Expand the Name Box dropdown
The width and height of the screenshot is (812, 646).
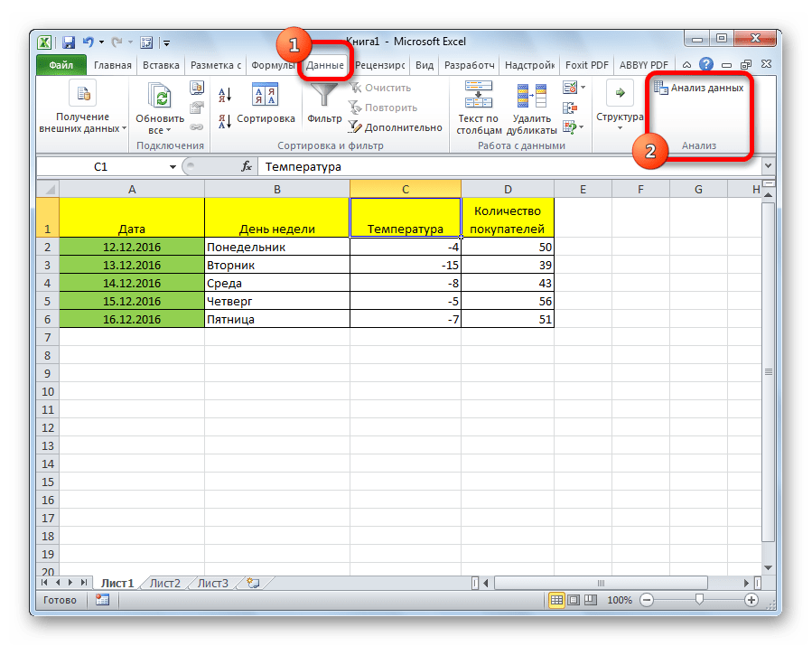coord(173,167)
